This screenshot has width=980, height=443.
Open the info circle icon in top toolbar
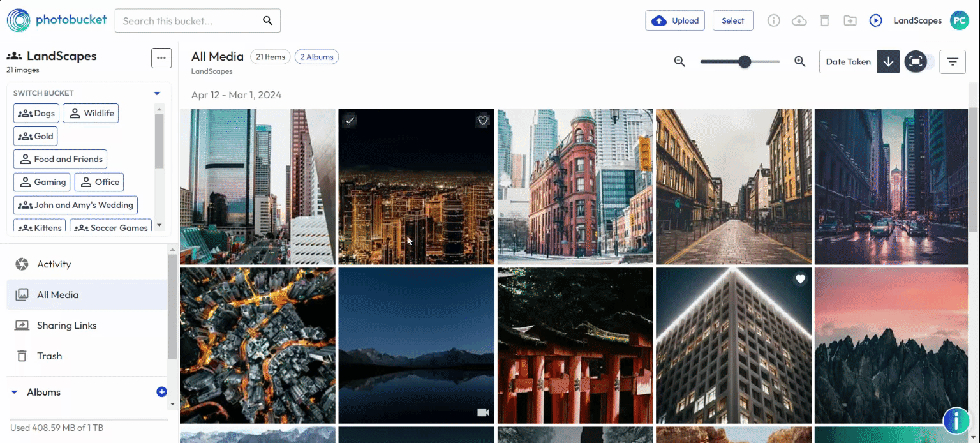773,20
